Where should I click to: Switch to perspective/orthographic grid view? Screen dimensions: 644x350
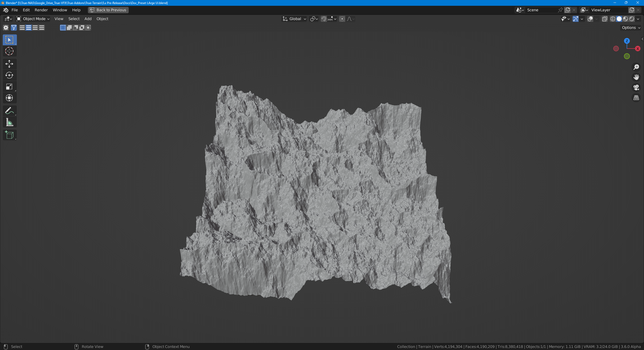(x=636, y=98)
